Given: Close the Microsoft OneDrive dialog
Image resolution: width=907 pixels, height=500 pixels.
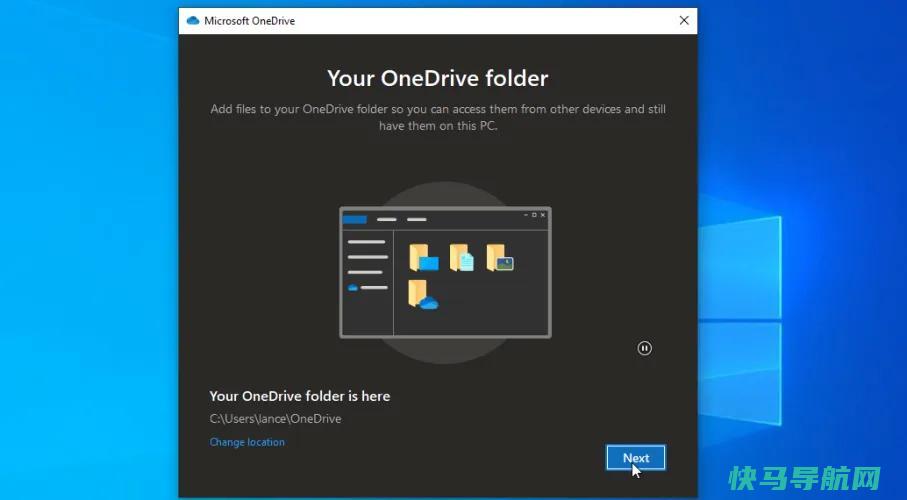Looking at the screenshot, I should (684, 20).
